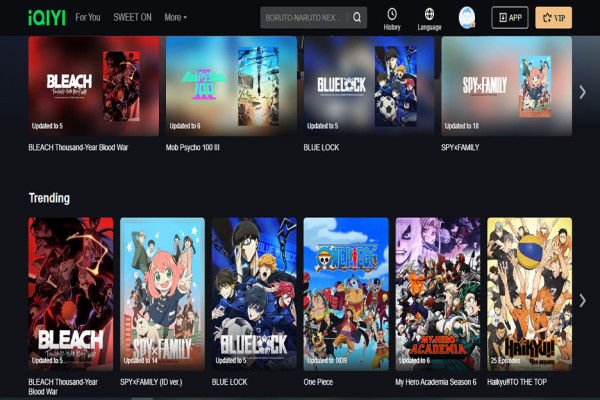Click the 'Haikyu!!TO THE TOP' title text
This screenshot has width=600, height=400.
point(517,382)
